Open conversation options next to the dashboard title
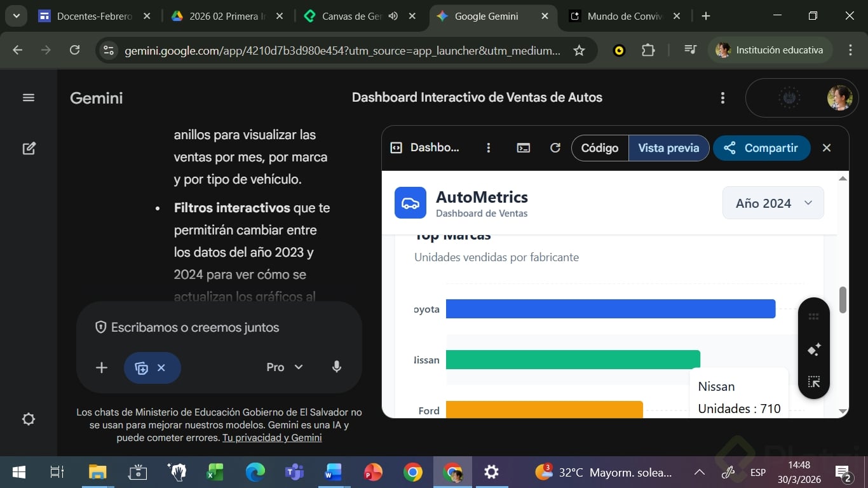This screenshot has height=488, width=868. [x=722, y=98]
